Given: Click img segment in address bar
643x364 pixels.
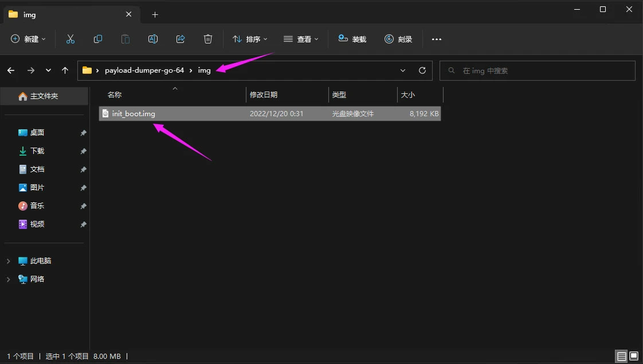Looking at the screenshot, I should tap(204, 70).
